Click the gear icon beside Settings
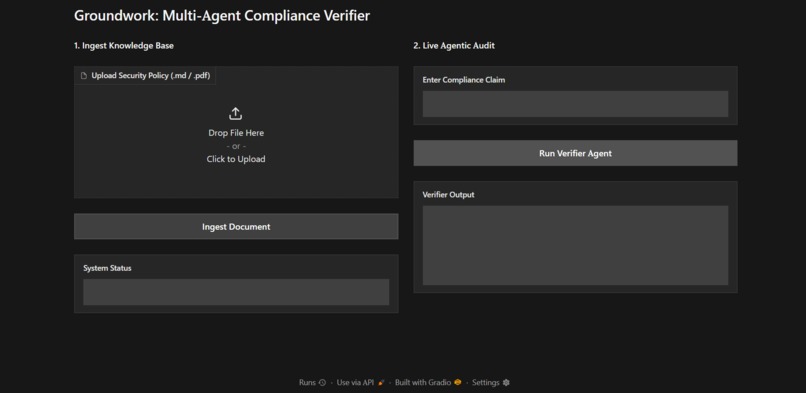The image size is (806, 393). [506, 383]
